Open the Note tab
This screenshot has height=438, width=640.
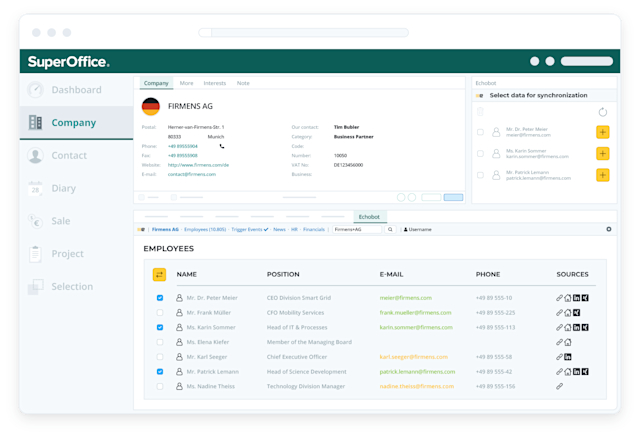click(243, 83)
